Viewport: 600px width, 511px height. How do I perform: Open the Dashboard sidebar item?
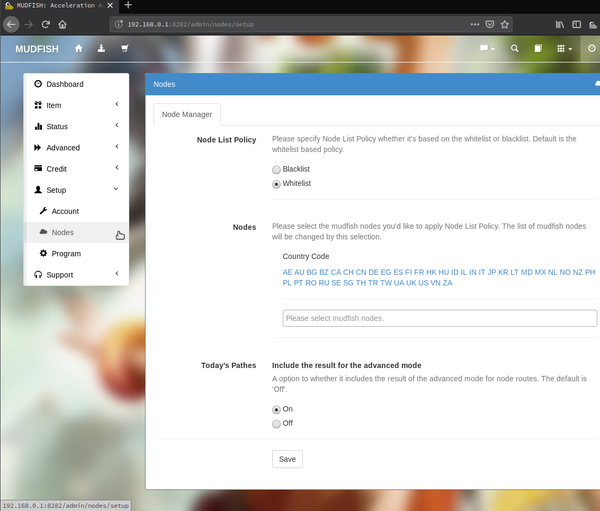(x=76, y=84)
